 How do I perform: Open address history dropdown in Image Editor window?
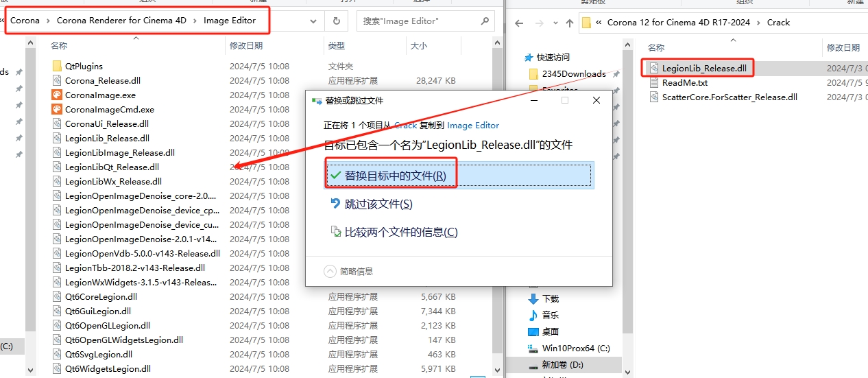pyautogui.click(x=312, y=21)
